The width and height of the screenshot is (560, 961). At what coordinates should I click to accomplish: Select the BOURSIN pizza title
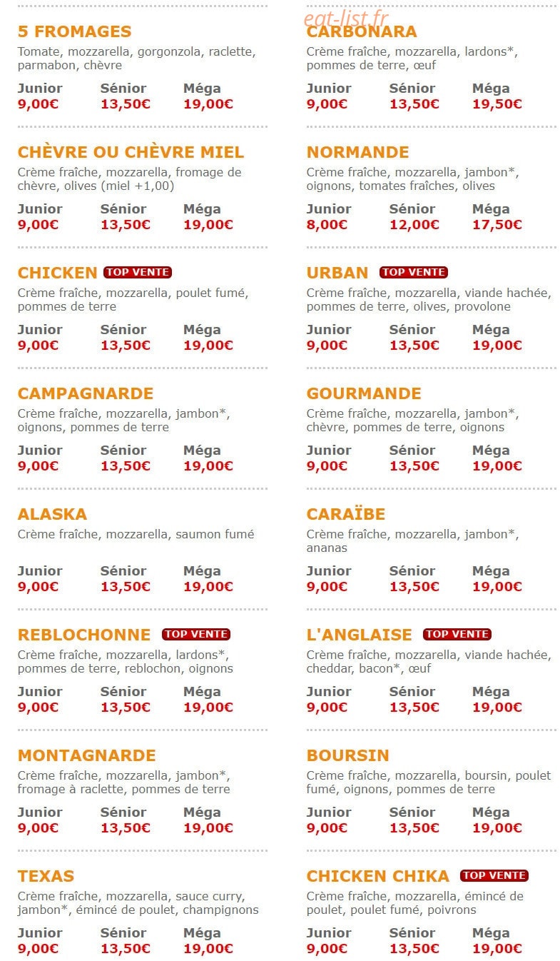pyautogui.click(x=348, y=755)
